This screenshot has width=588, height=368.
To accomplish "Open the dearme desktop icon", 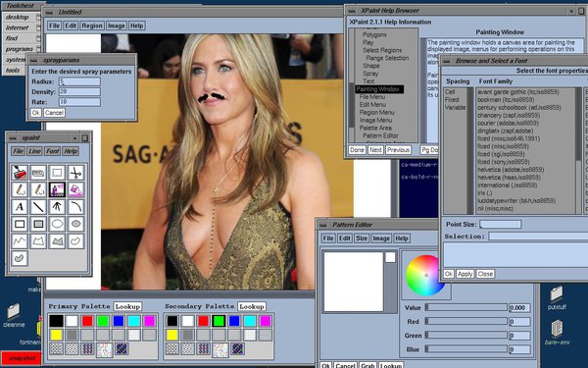I will [14, 315].
